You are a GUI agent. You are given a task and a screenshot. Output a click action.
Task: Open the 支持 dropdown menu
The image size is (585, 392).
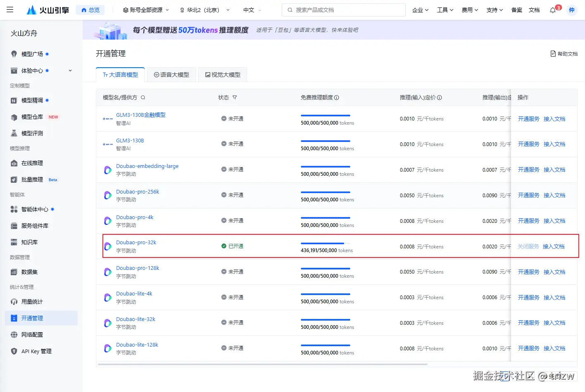click(x=495, y=10)
